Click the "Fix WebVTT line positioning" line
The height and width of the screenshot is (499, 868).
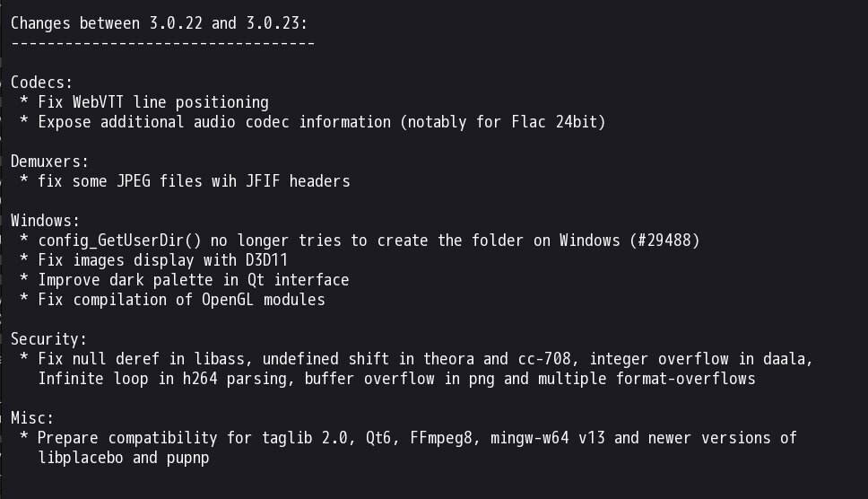point(152,102)
